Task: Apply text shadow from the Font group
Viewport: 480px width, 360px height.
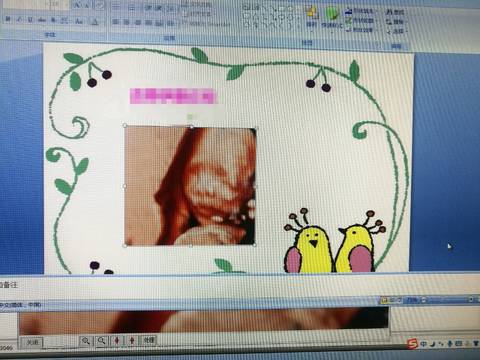Action: click(53, 20)
